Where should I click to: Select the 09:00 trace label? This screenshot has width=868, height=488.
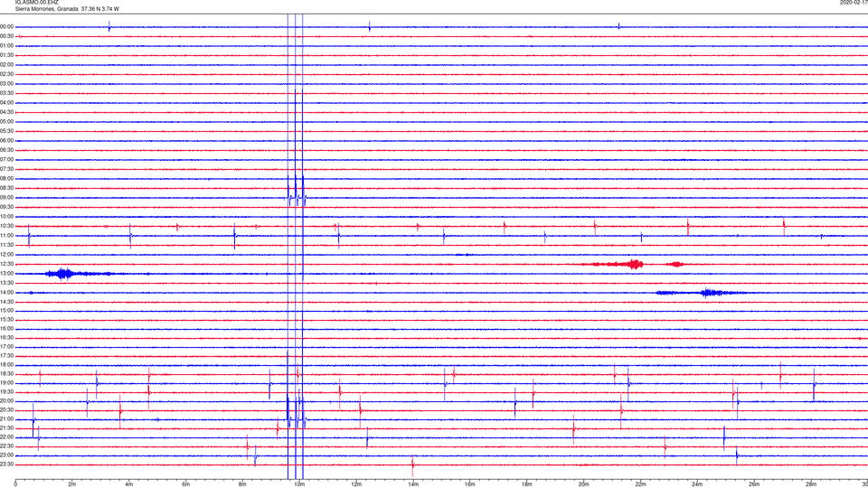[x=6, y=198]
